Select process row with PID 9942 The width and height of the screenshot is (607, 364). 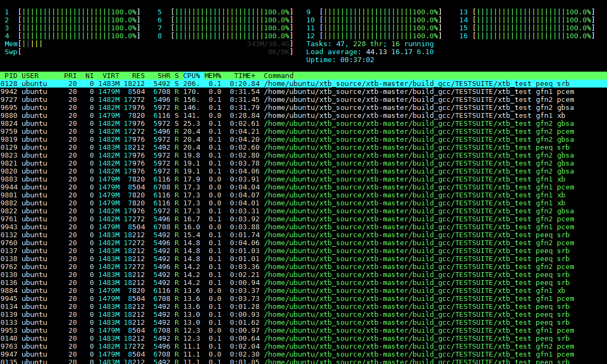(304, 92)
